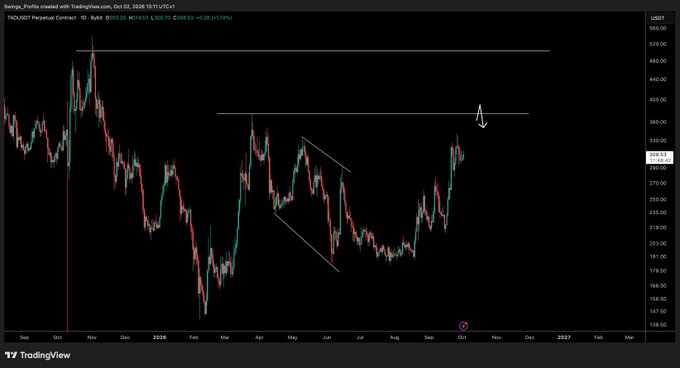This screenshot has width=680, height=368.
Task: Click the 2026 label on time axis
Action: pyautogui.click(x=160, y=337)
